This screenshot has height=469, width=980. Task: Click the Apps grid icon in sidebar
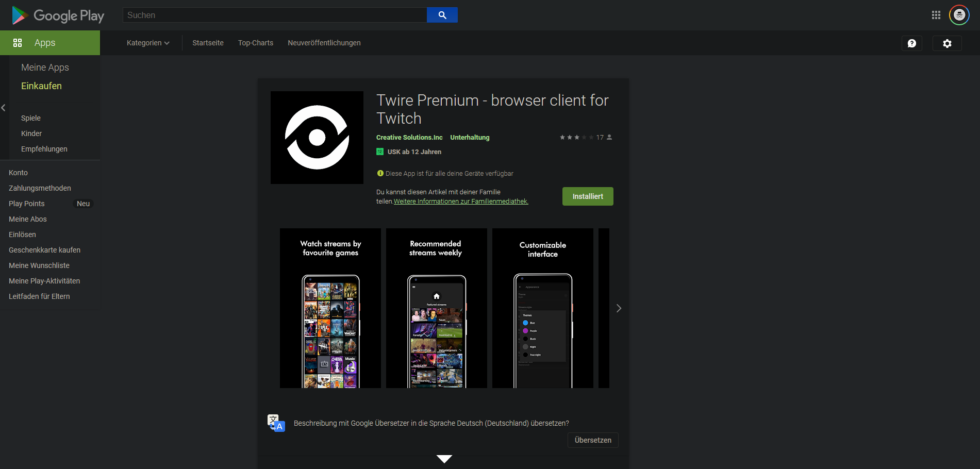tap(18, 42)
